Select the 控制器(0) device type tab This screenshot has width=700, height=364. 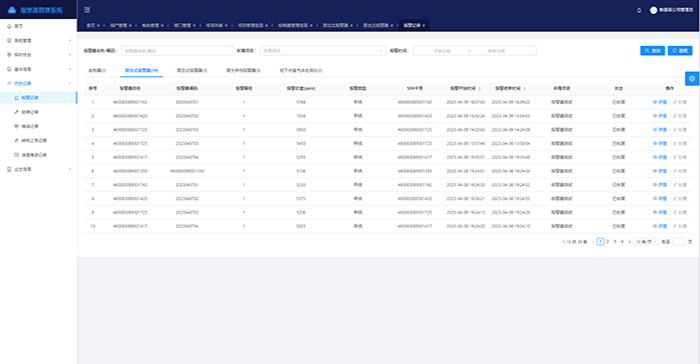(97, 71)
